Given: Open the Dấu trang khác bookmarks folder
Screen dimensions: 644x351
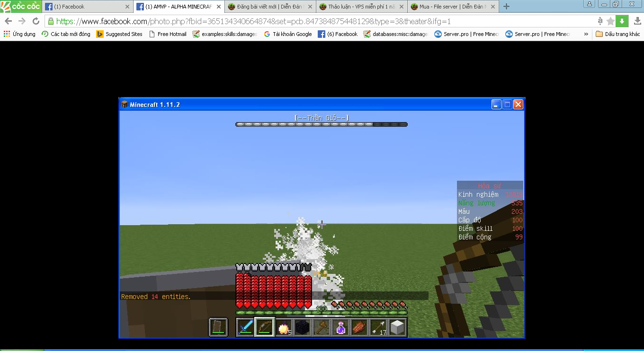Looking at the screenshot, I should pos(618,34).
